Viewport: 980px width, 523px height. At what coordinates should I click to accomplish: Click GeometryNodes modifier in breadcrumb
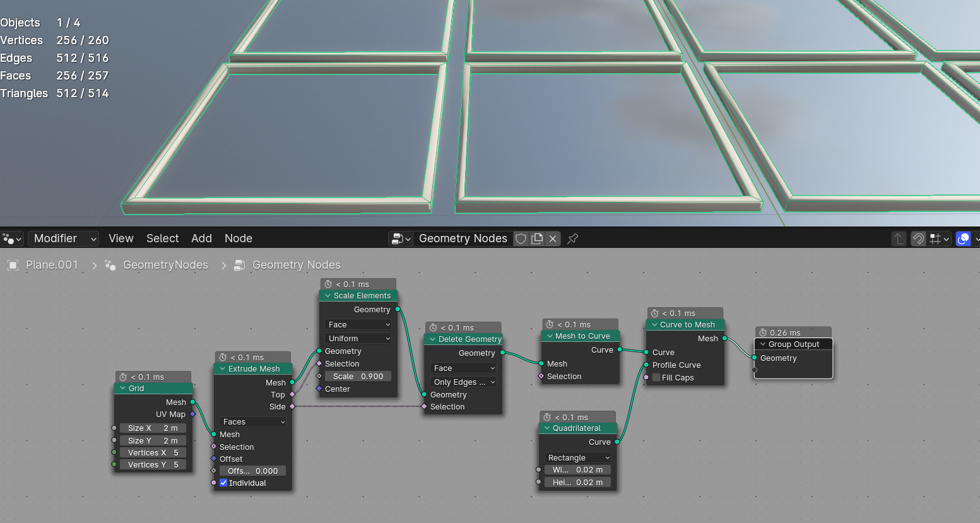pyautogui.click(x=165, y=265)
